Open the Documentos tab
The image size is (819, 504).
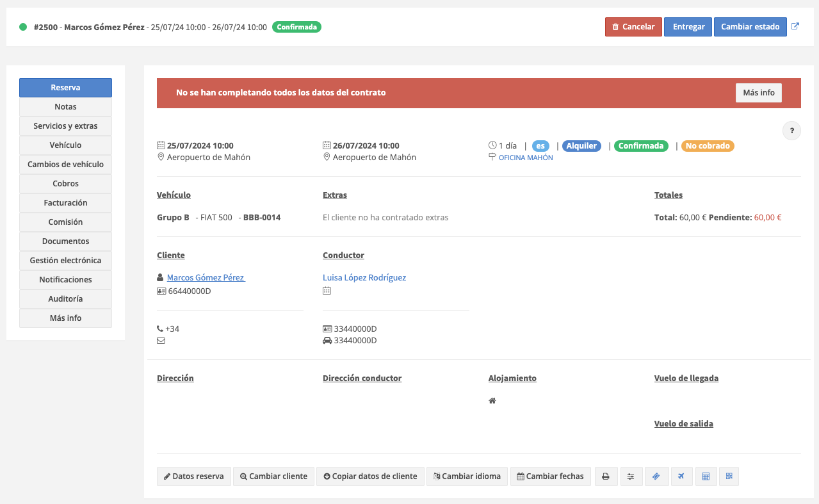coord(65,241)
